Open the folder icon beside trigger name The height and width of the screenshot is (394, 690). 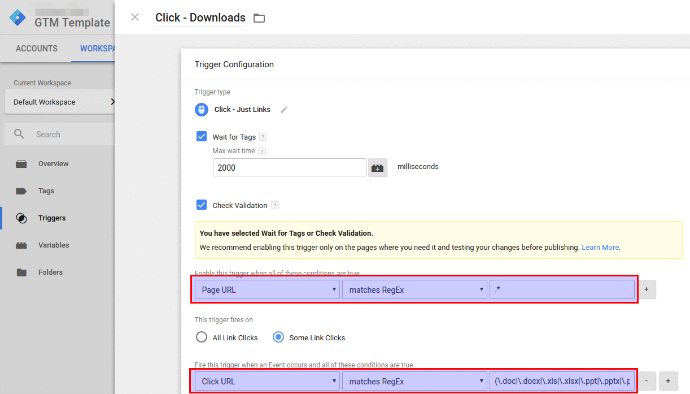tap(259, 18)
